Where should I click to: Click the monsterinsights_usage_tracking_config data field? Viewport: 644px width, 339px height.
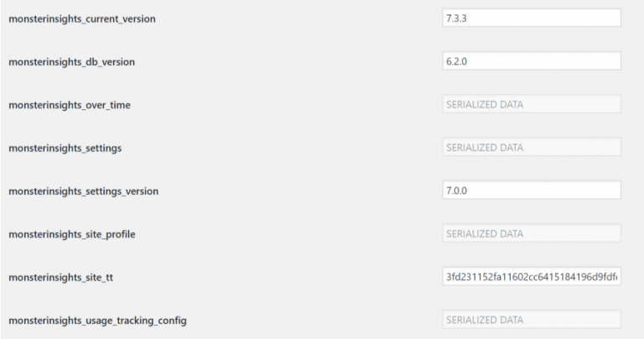point(531,320)
